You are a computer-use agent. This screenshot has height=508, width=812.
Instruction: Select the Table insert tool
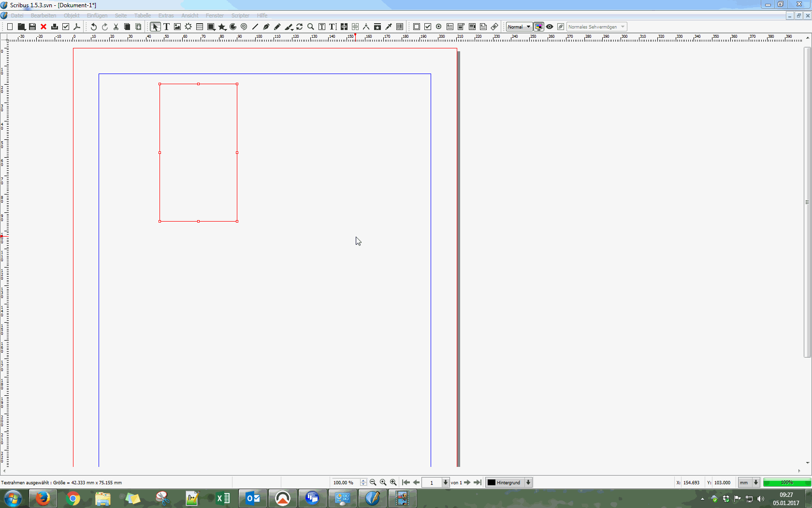200,27
